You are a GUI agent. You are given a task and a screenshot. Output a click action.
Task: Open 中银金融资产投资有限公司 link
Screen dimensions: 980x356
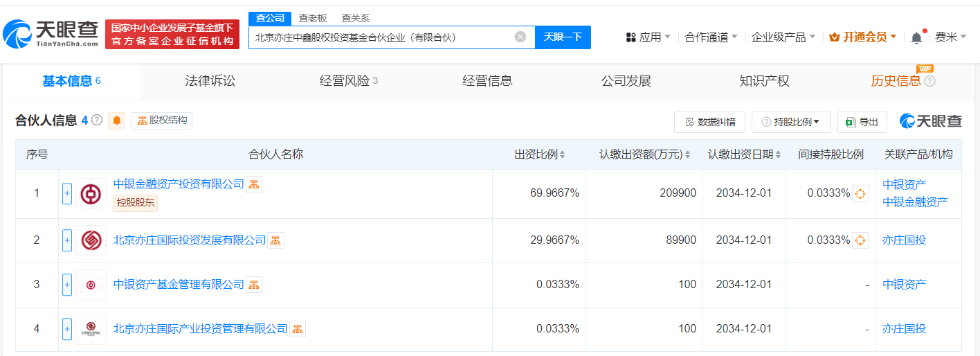[179, 184]
